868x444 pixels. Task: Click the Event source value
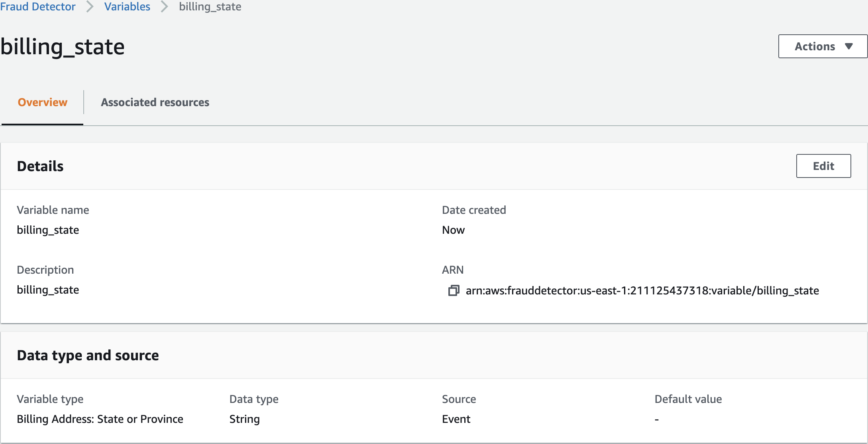tap(456, 419)
